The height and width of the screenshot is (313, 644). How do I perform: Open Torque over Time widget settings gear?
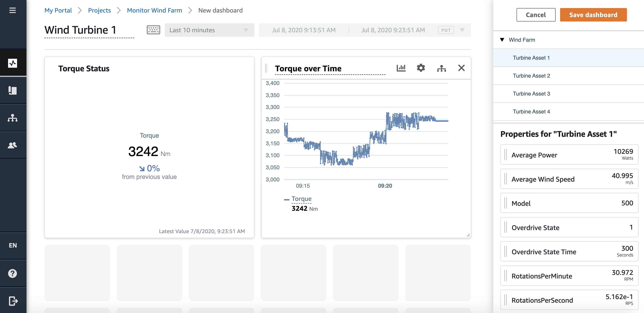point(421,68)
